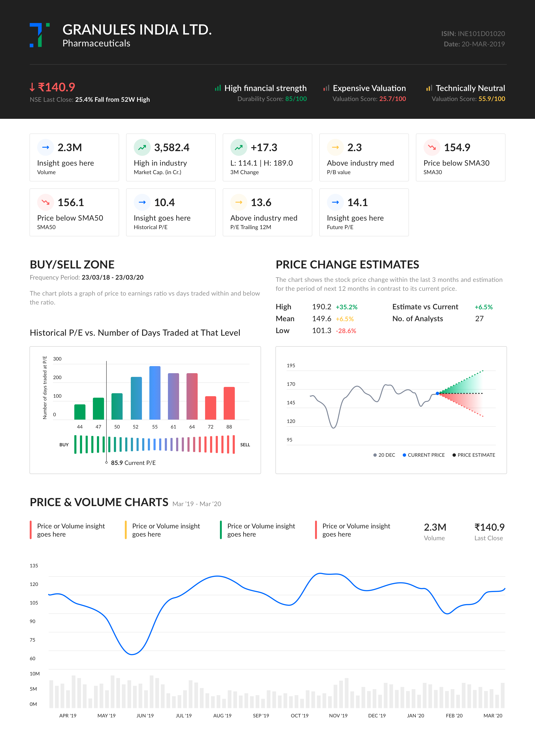Click the bars icon beside Expensive Valuation
This screenshot has width=535, height=756.
(326, 88)
